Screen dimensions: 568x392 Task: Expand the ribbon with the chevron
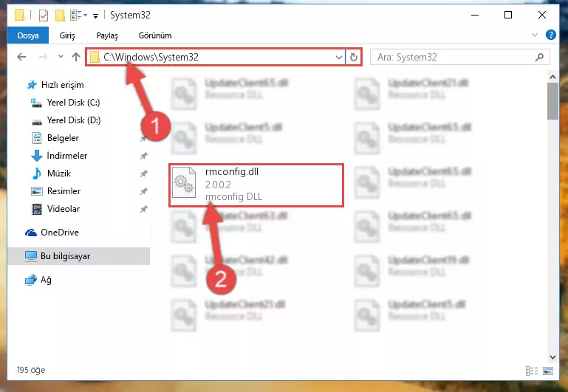point(535,35)
